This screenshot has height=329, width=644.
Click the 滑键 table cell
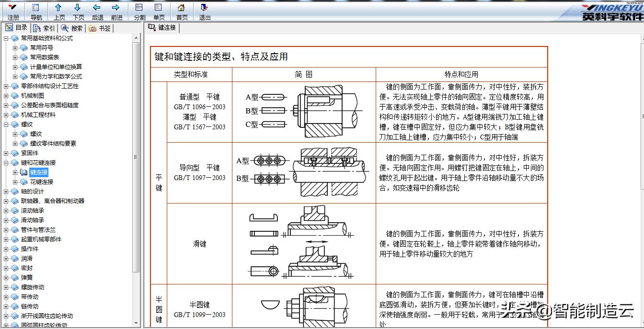pyautogui.click(x=199, y=244)
